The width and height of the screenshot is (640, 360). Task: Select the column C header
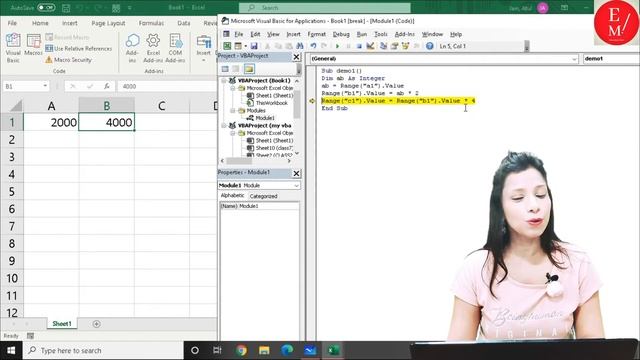point(162,106)
